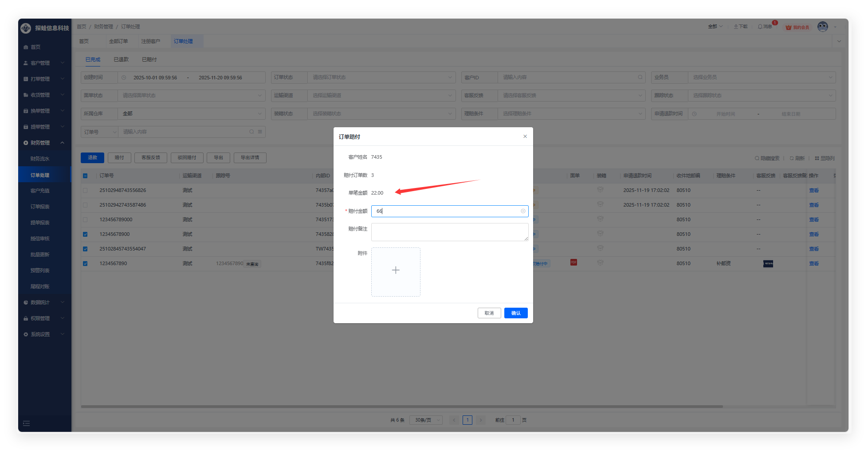
Task: Click the 取消 button in dialog
Action: [489, 313]
